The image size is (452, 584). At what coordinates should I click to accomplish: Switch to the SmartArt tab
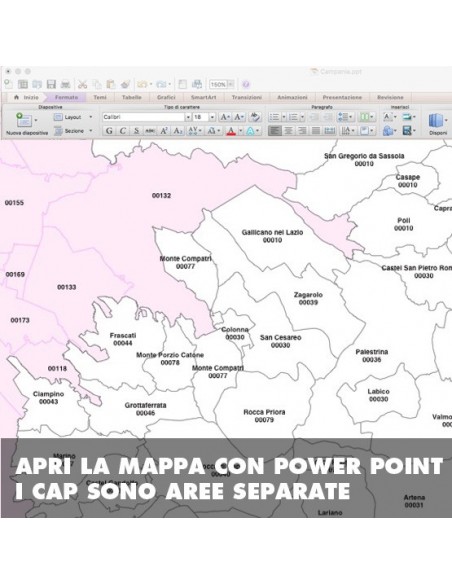[x=203, y=98]
